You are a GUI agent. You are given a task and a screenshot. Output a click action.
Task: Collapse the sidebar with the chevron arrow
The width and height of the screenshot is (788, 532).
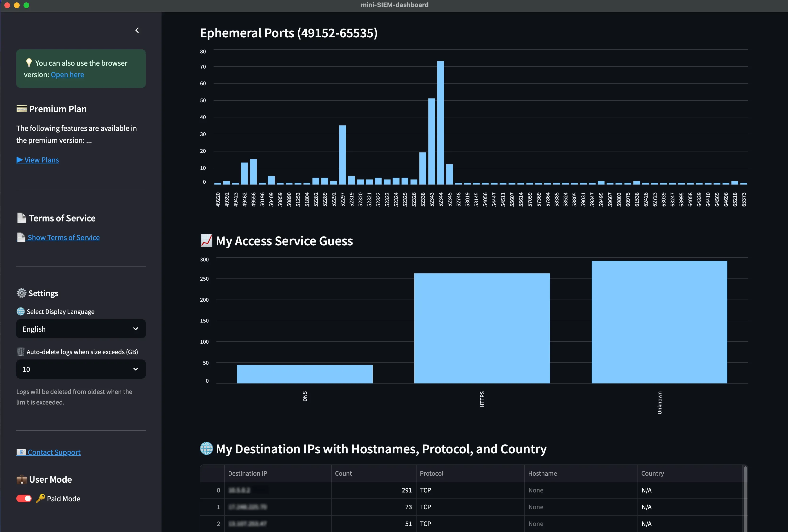click(x=137, y=30)
